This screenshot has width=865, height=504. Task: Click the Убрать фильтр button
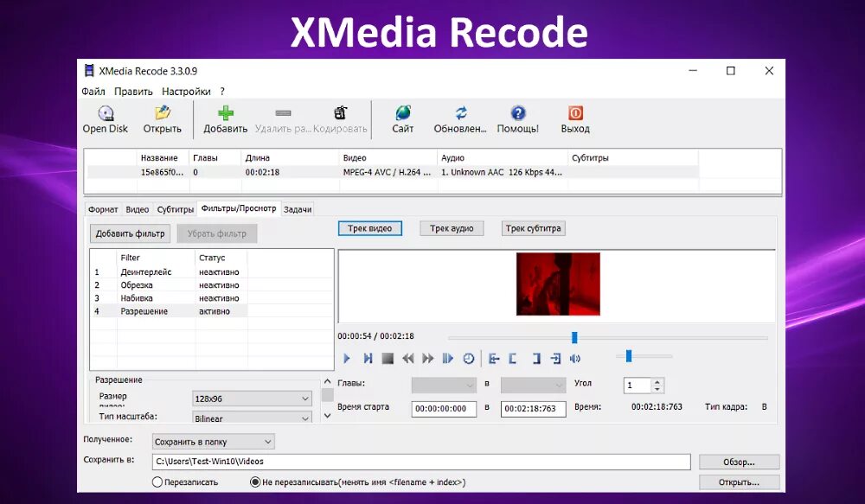[217, 233]
